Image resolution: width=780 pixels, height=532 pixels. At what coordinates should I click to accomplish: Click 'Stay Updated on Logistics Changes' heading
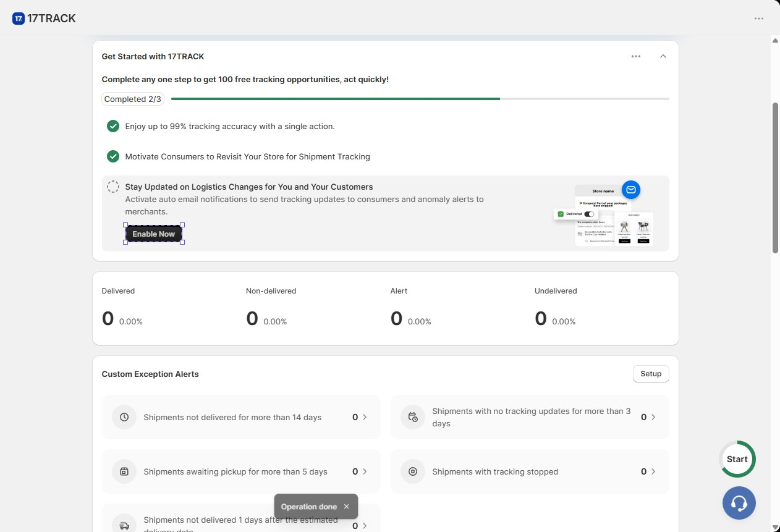click(x=249, y=187)
